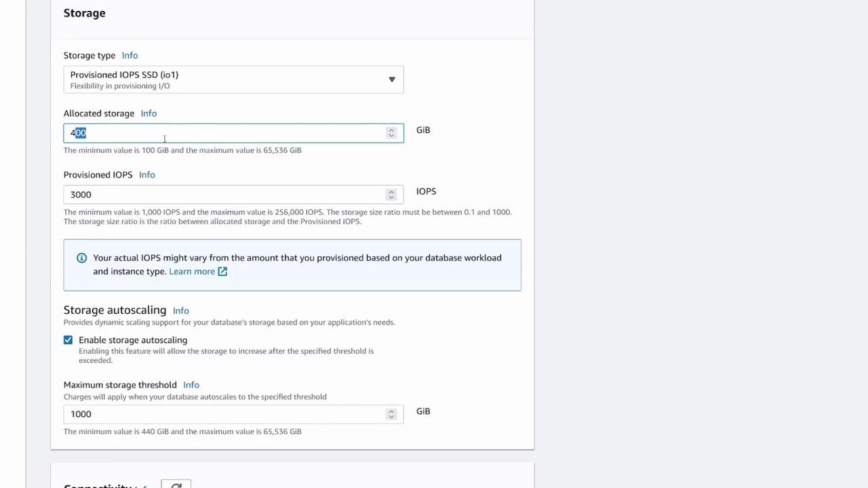Click the Provisioned IOPS spinner arrows
868x488 pixels.
point(391,195)
